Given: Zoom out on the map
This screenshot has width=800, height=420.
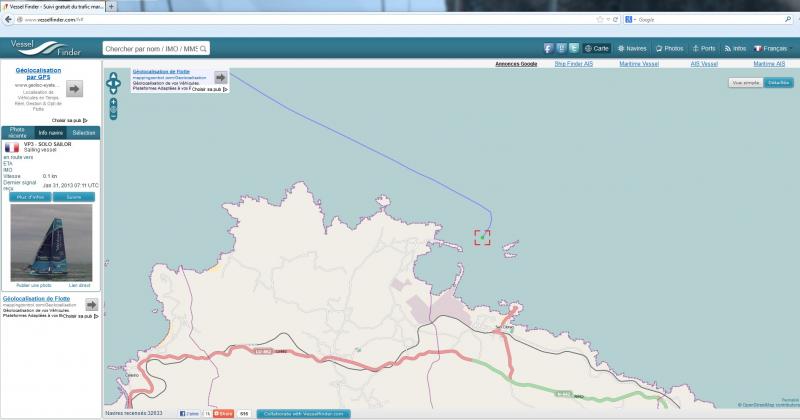Looking at the screenshot, I should pyautogui.click(x=113, y=115).
